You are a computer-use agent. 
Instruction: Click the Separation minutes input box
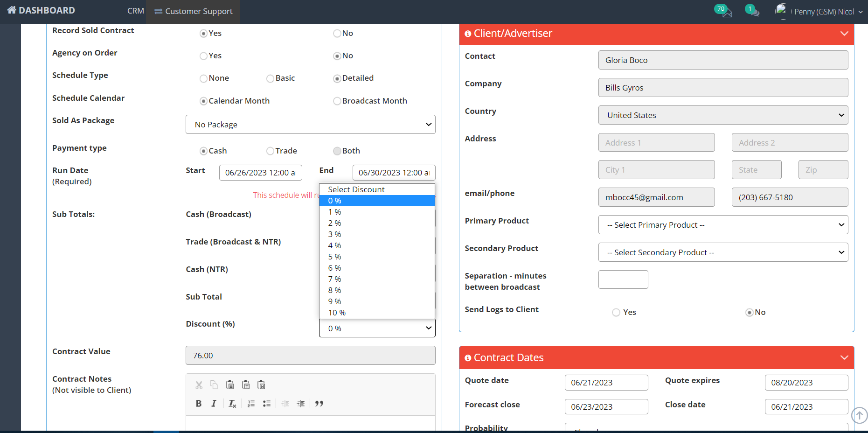[x=623, y=279]
